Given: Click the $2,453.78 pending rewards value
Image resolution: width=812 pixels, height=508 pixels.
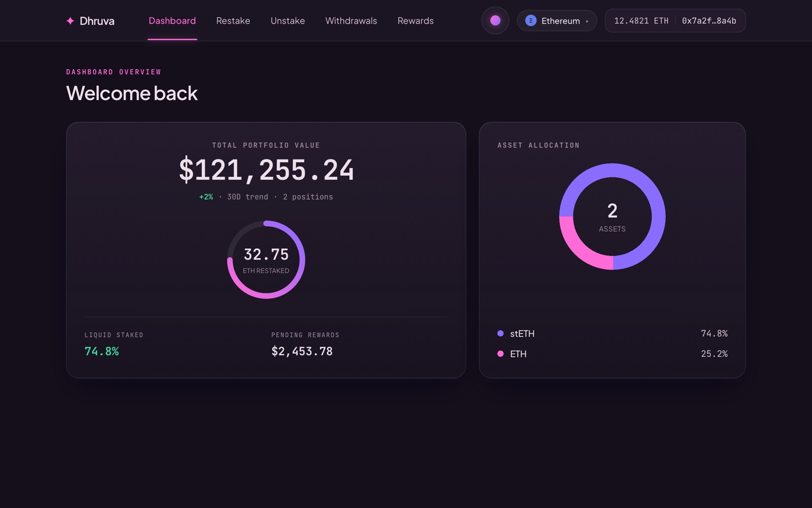Looking at the screenshot, I should 302,352.
